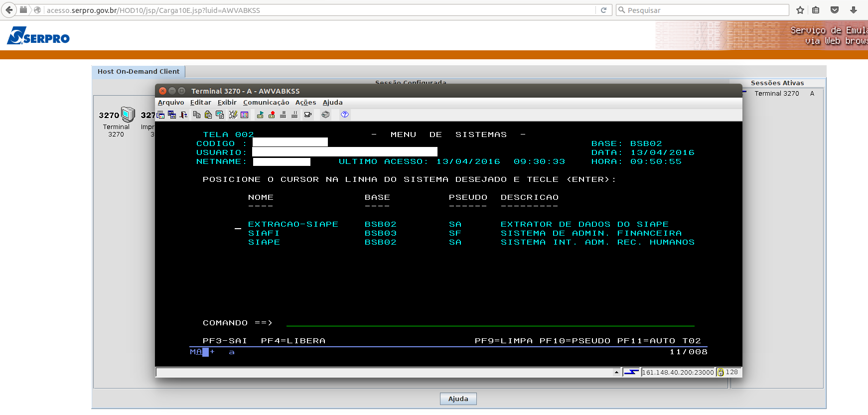Image resolution: width=868 pixels, height=415 pixels.
Task: Click the COMANDO input line
Action: (490, 323)
